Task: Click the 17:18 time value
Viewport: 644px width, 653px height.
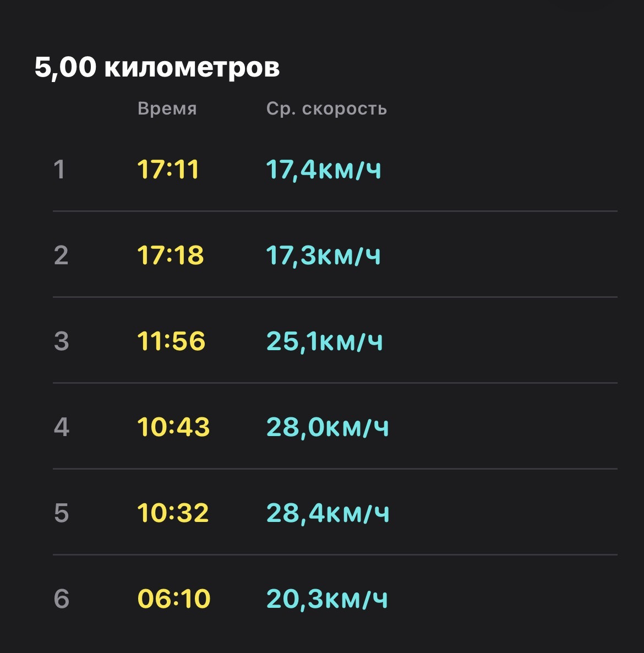Action: pos(171,255)
